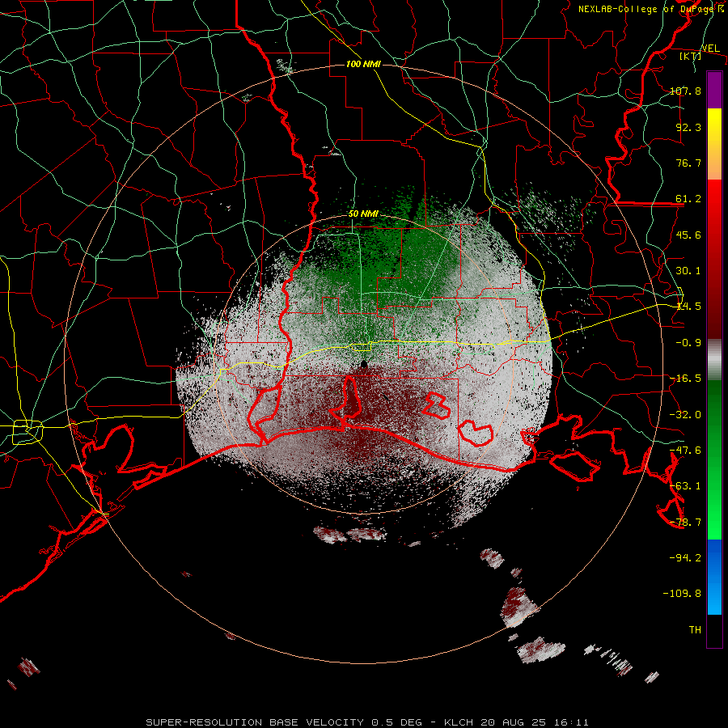Click the VEL legend title
Image resolution: width=728 pixels, height=728 pixels.
point(710,49)
